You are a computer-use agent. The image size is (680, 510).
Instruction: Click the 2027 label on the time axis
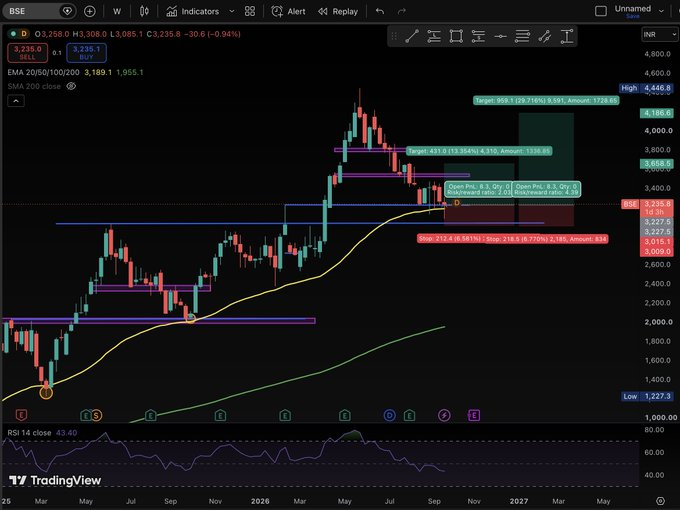[x=519, y=501]
